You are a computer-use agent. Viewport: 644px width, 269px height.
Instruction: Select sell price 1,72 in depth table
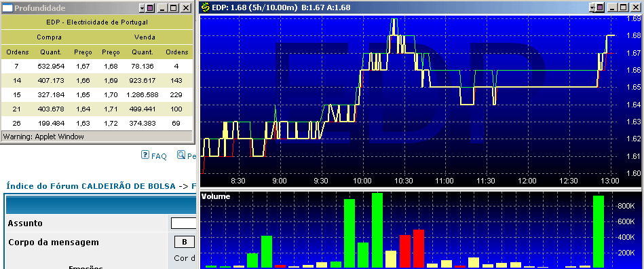111,124
